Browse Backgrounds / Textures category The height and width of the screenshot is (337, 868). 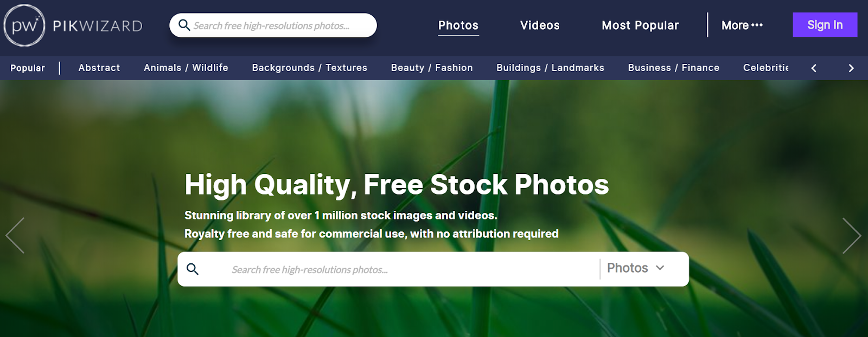pos(309,68)
